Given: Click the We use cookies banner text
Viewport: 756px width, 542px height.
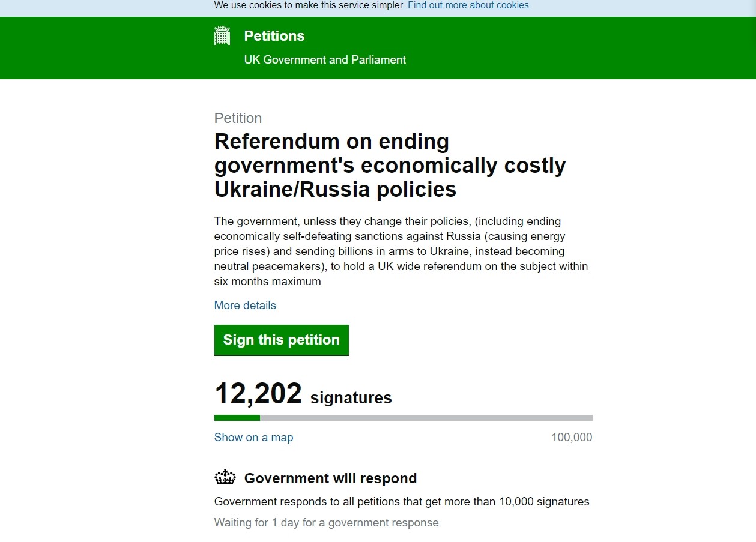Looking at the screenshot, I should pyautogui.click(x=309, y=5).
